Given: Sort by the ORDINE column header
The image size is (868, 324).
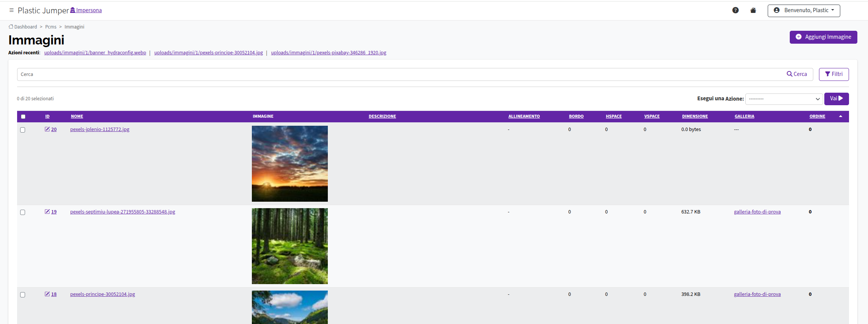Looking at the screenshot, I should click(x=817, y=117).
